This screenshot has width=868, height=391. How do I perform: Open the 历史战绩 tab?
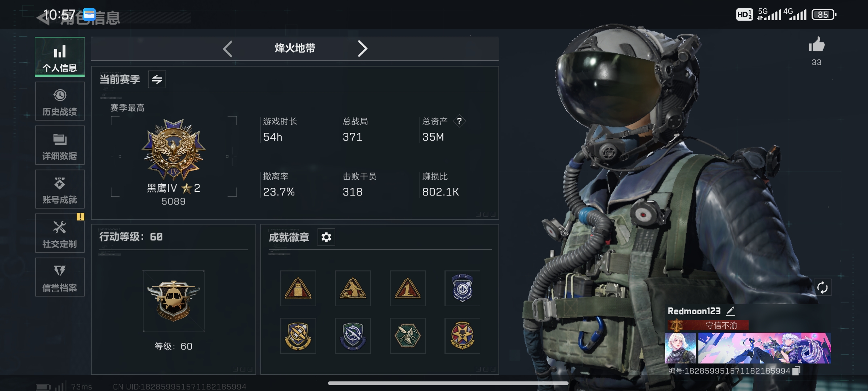[x=60, y=101]
